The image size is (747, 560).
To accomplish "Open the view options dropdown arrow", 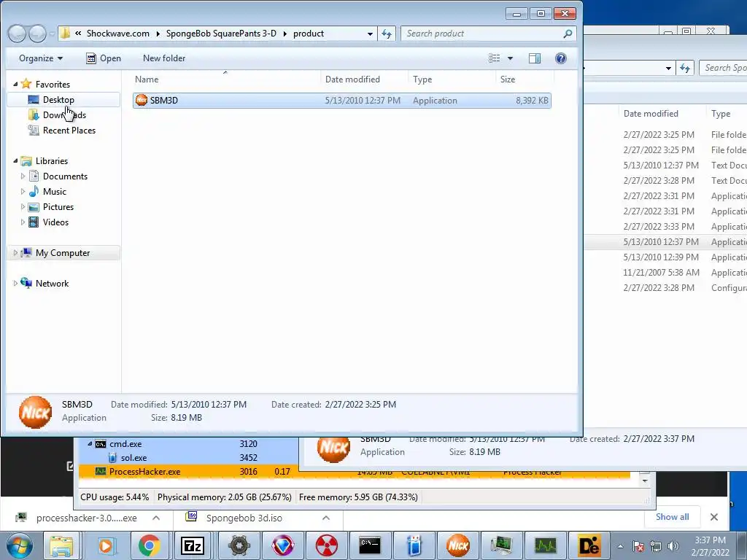I will [x=510, y=58].
